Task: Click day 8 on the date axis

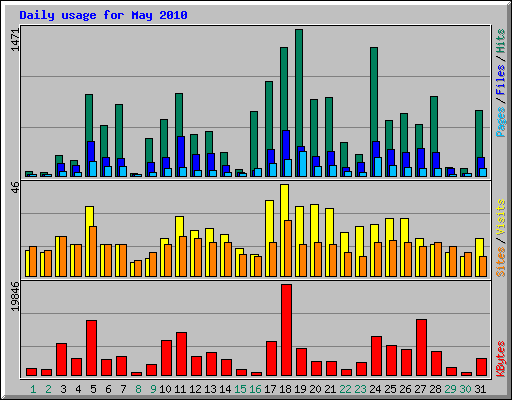Action: pyautogui.click(x=138, y=389)
